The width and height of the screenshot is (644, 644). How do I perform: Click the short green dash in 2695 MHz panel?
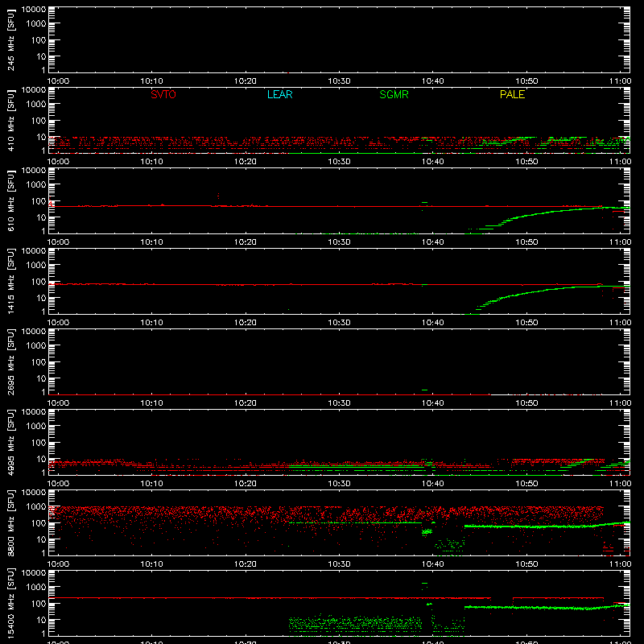(x=424, y=390)
